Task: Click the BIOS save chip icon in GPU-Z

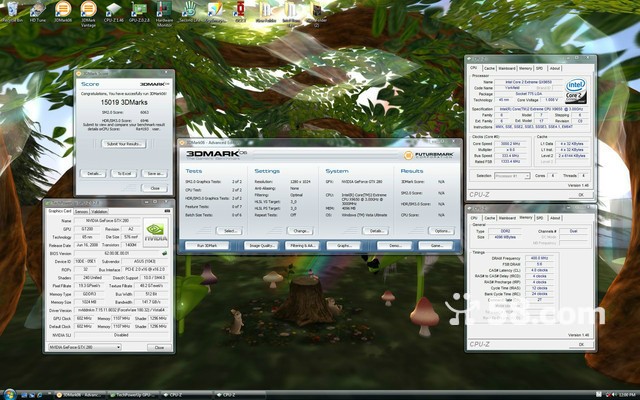Action: point(164,253)
